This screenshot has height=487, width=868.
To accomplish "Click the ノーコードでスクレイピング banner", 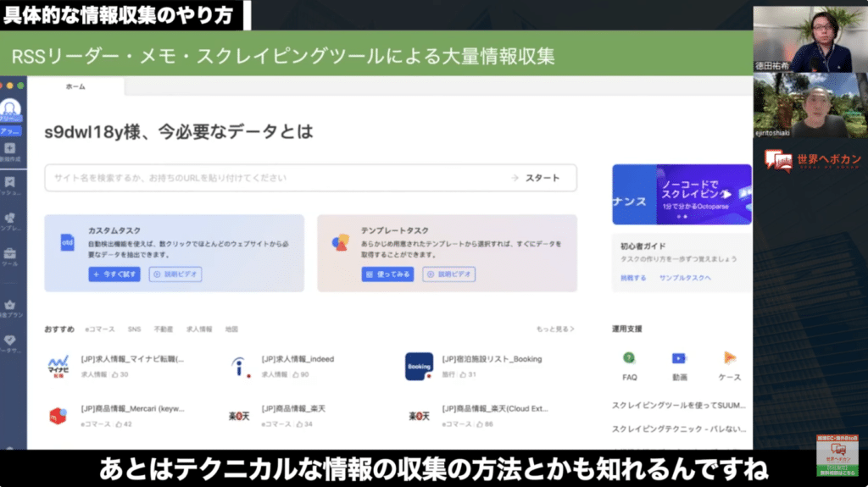I will pyautogui.click(x=682, y=194).
